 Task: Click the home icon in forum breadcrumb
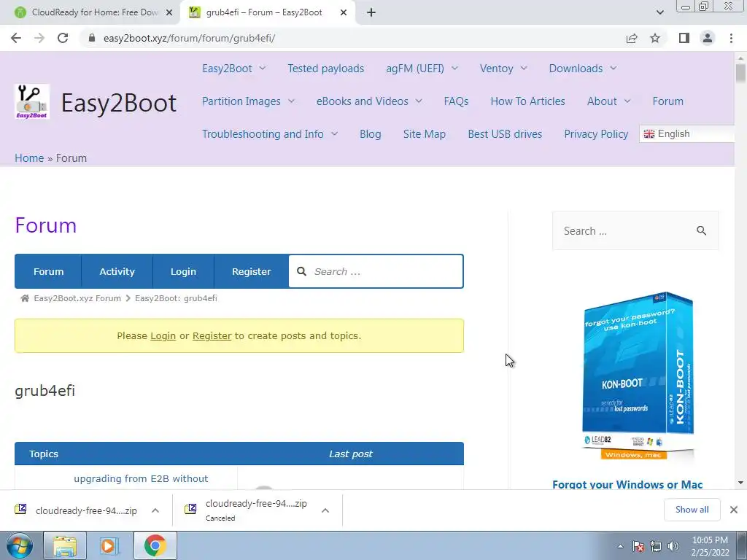(25, 298)
